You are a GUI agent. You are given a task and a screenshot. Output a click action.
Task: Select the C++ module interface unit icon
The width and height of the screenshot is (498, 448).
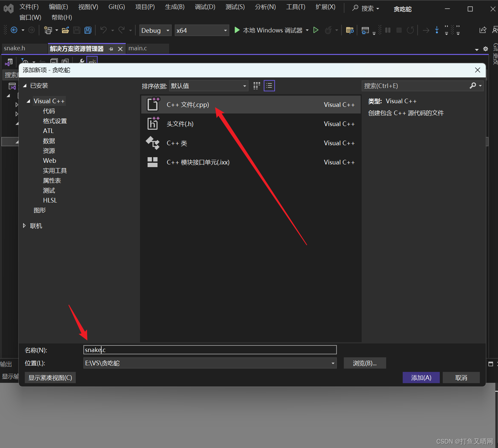152,162
